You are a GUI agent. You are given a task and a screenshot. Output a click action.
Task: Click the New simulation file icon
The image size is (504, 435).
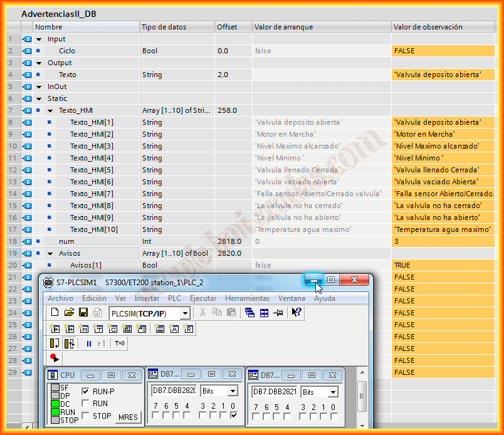click(55, 313)
